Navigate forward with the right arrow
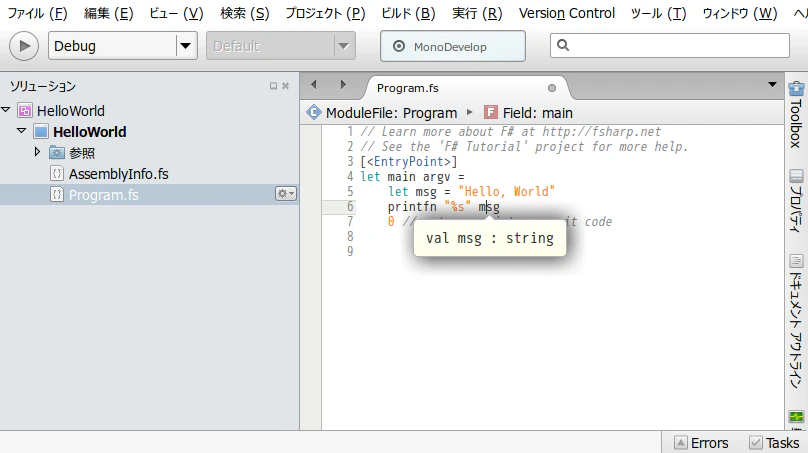This screenshot has width=808, height=453. click(343, 85)
